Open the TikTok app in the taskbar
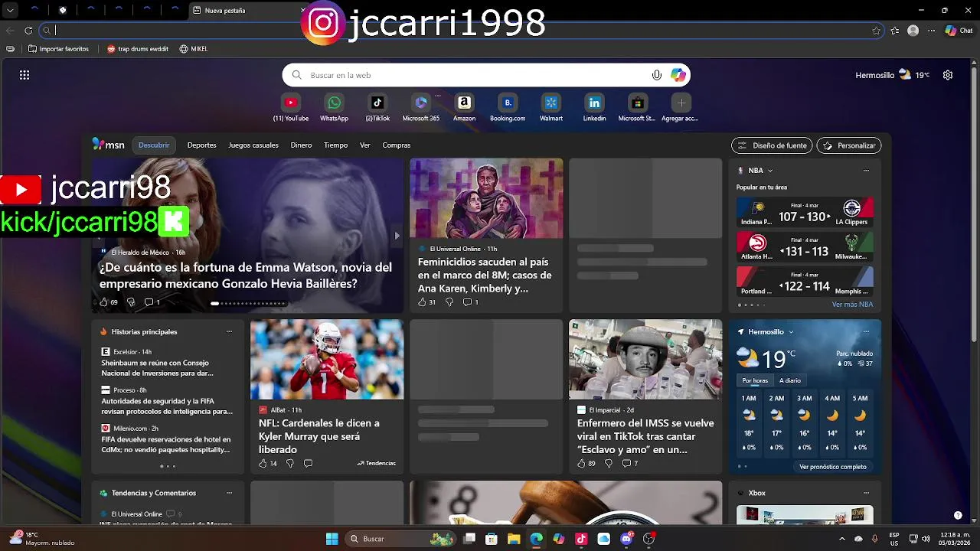This screenshot has width=980, height=551. (581, 539)
